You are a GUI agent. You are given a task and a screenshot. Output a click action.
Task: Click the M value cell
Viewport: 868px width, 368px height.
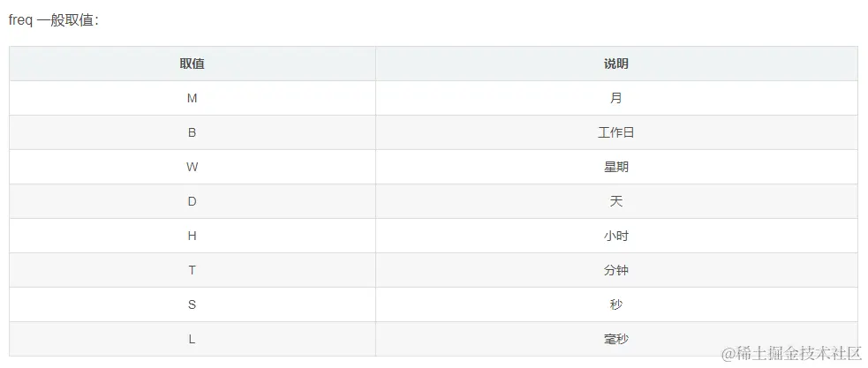click(192, 98)
